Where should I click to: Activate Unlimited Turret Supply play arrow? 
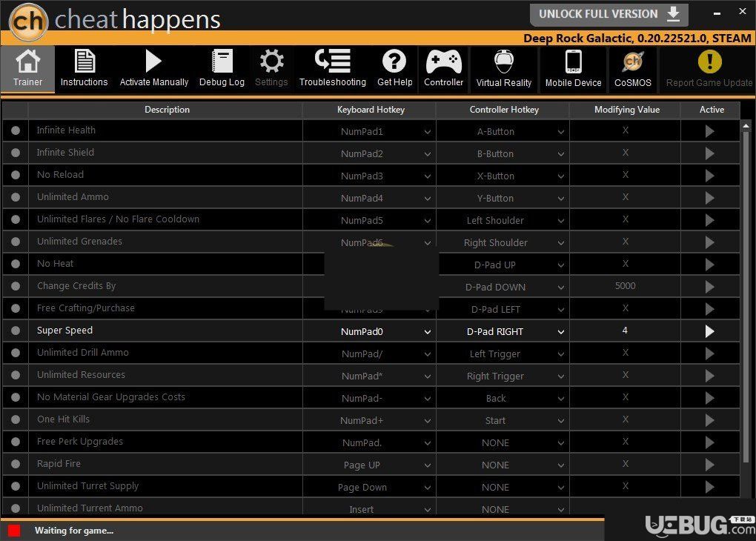[709, 486]
